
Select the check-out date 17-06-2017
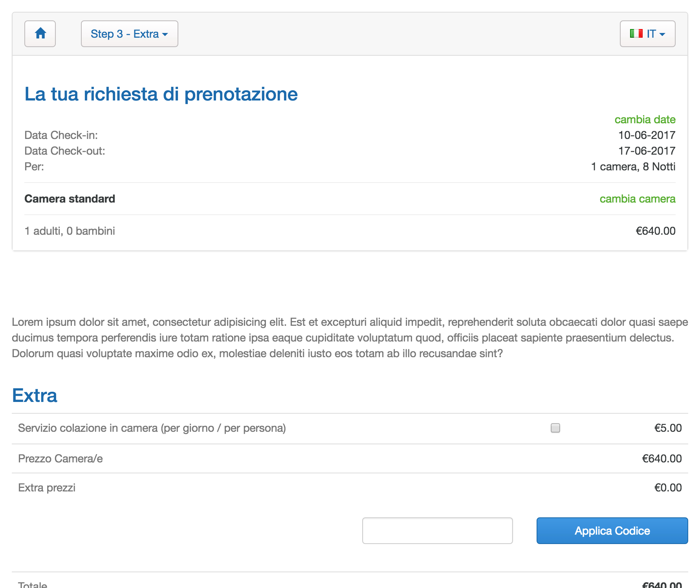[x=647, y=151]
